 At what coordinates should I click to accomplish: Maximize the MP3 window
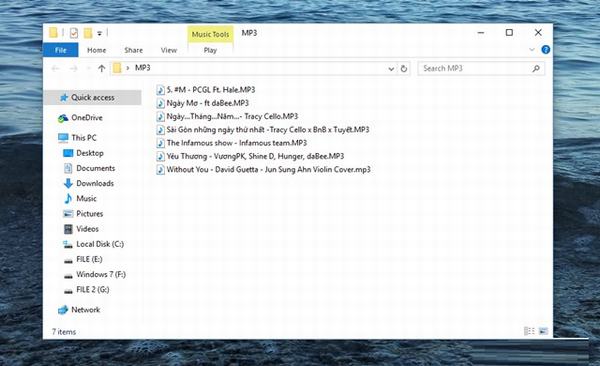click(509, 33)
